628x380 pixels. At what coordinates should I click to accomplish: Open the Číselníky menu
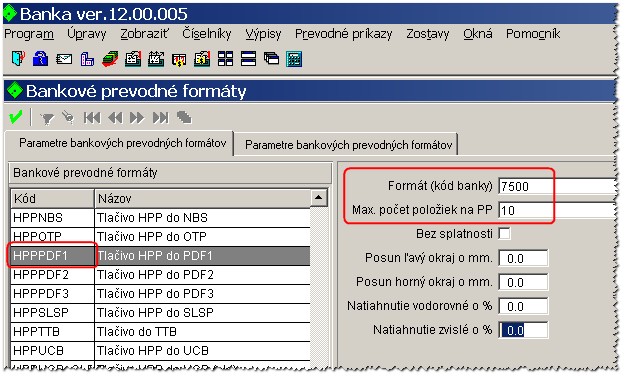pos(207,34)
